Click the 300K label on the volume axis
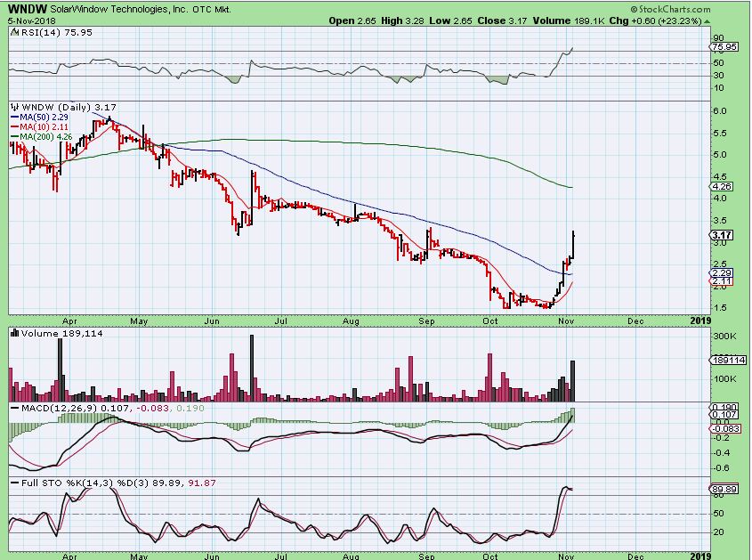 pyautogui.click(x=724, y=337)
